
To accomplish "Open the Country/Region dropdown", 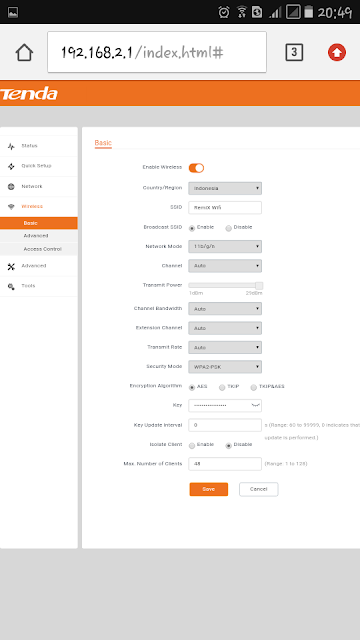I will click(225, 188).
